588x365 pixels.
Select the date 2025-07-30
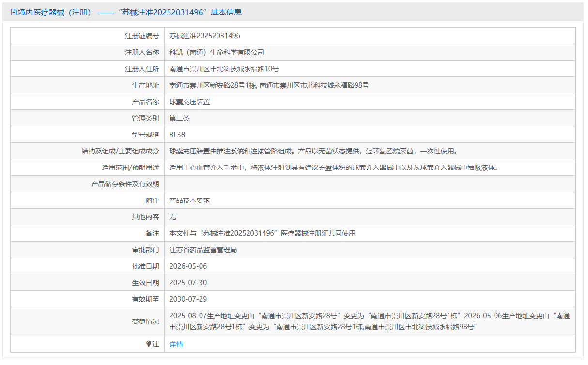point(188,283)
